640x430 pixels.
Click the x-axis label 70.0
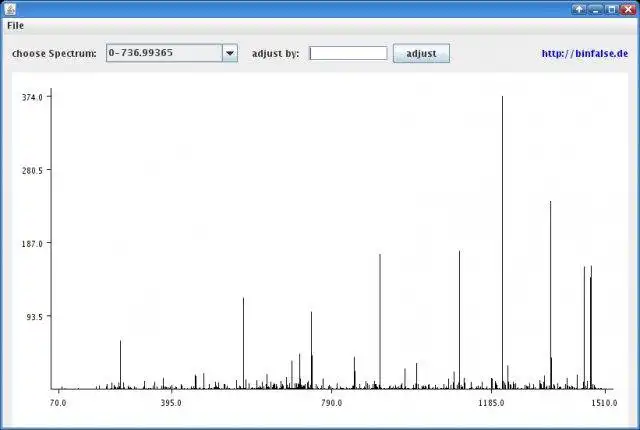(x=58, y=403)
